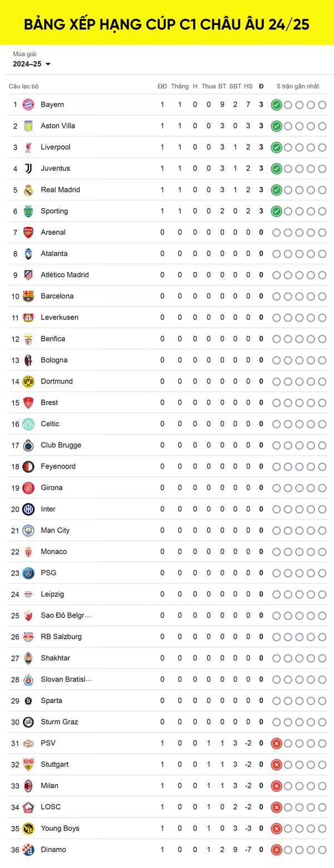Click the Stuttgart crest icon

point(28,765)
